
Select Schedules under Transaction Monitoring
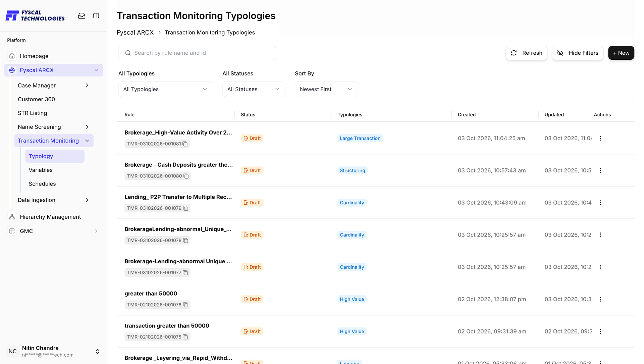(42, 184)
